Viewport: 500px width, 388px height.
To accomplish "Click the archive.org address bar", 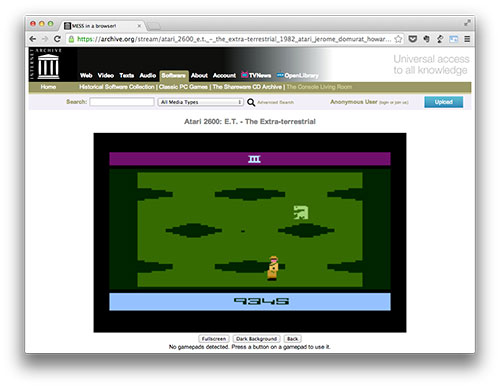I will tap(233, 39).
